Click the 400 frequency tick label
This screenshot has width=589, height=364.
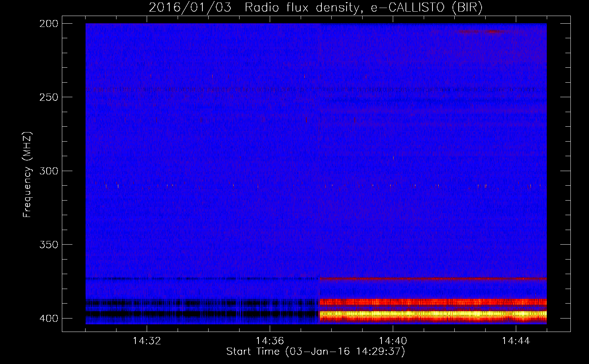pos(49,318)
